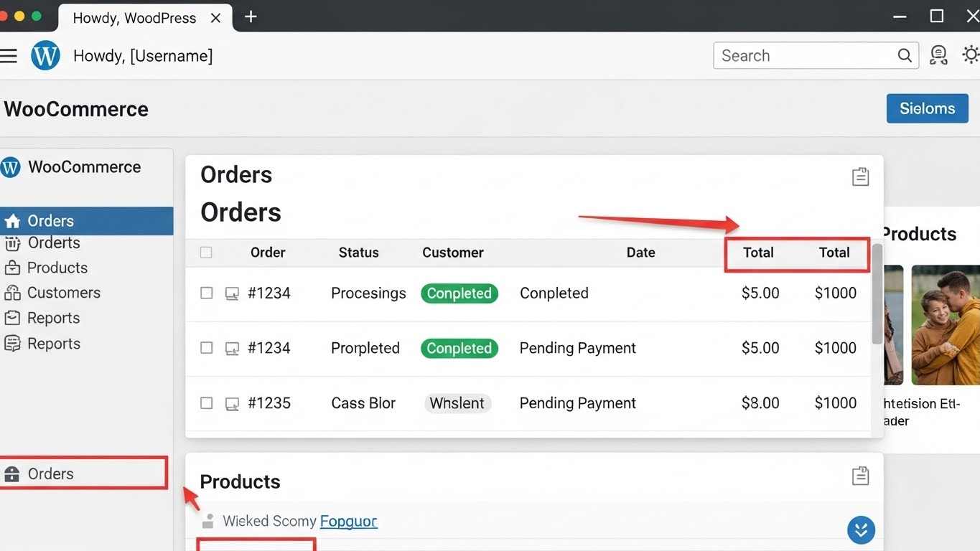Click the blue Sieloms button
This screenshot has height=551, width=980.
coord(927,108)
